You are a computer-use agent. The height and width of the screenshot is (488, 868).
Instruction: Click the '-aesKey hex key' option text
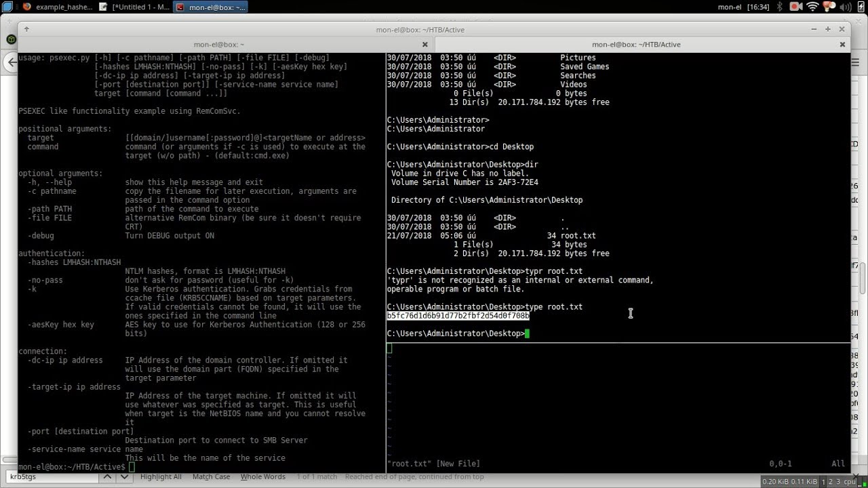60,325
